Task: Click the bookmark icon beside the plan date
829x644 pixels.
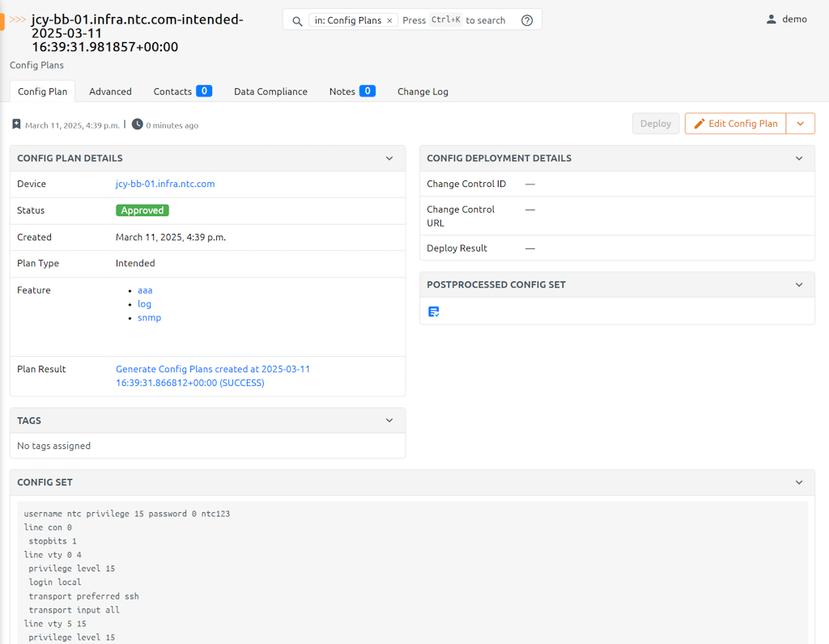Action: click(16, 124)
